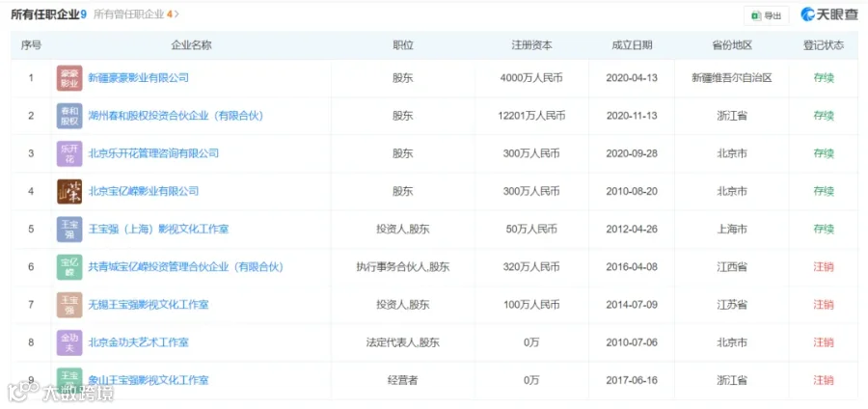Click 法定代表人,股东 position cell

click(x=403, y=342)
